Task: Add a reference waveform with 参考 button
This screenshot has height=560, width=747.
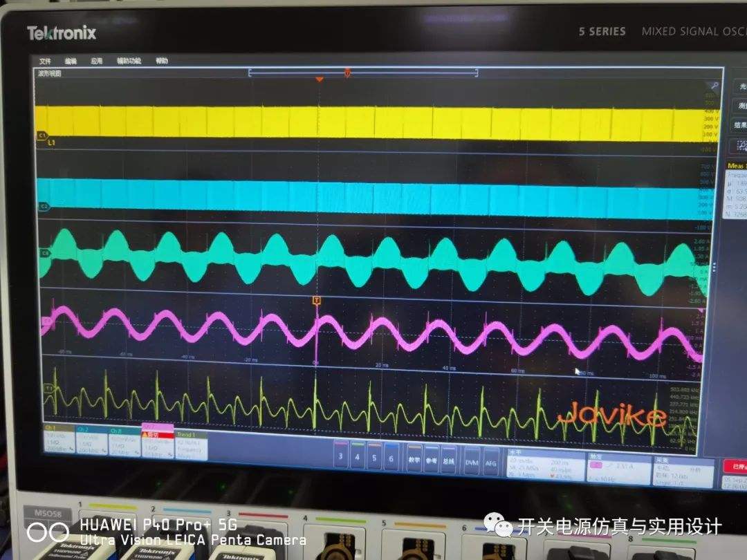Action: pyautogui.click(x=431, y=460)
